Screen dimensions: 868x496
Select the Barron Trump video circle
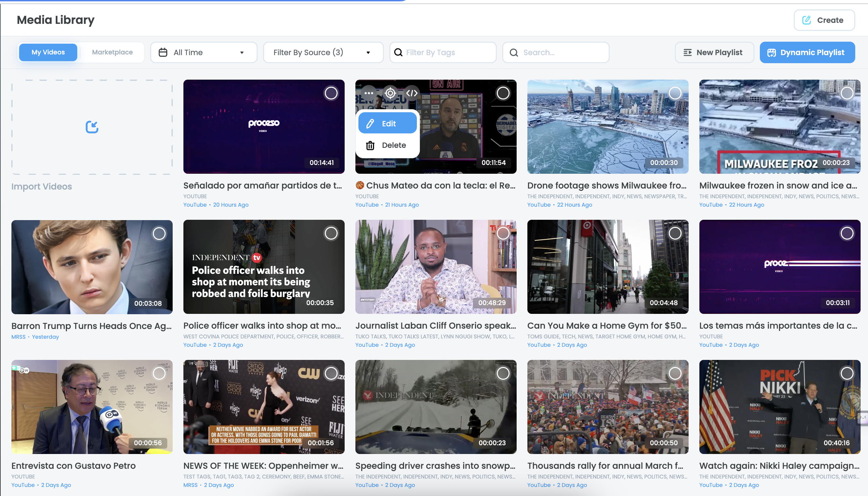pos(159,233)
